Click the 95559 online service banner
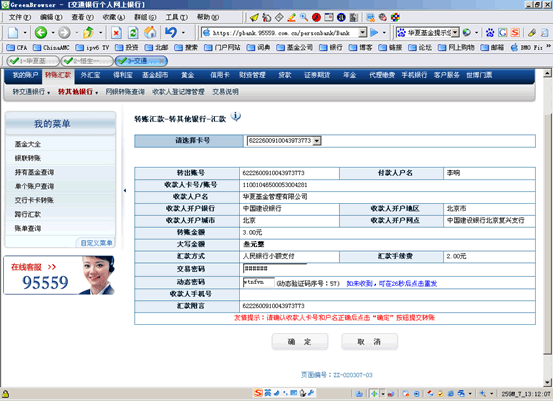Image resolution: width=554 pixels, height=402 pixels. click(59, 276)
